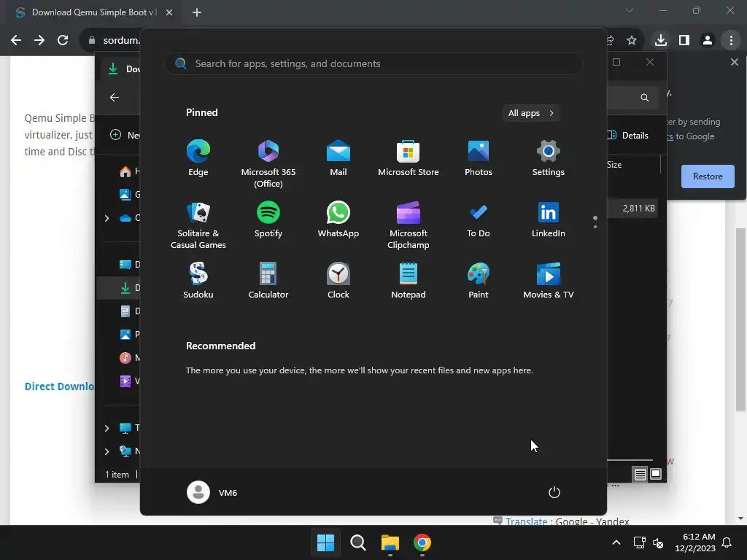The width and height of the screenshot is (747, 560).
Task: Launch Microsoft 365 (Office)
Action: pyautogui.click(x=268, y=164)
